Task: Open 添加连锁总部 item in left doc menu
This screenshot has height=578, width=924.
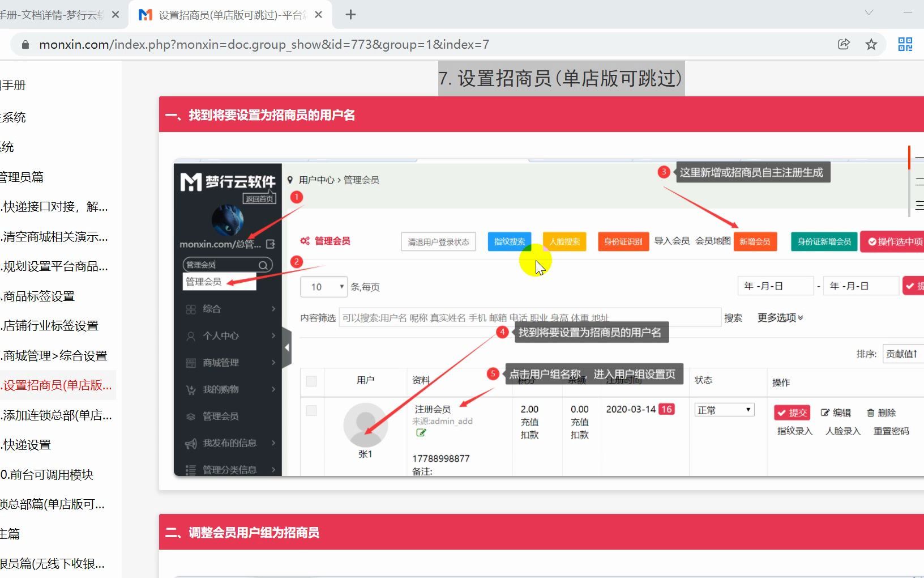Action: (57, 415)
